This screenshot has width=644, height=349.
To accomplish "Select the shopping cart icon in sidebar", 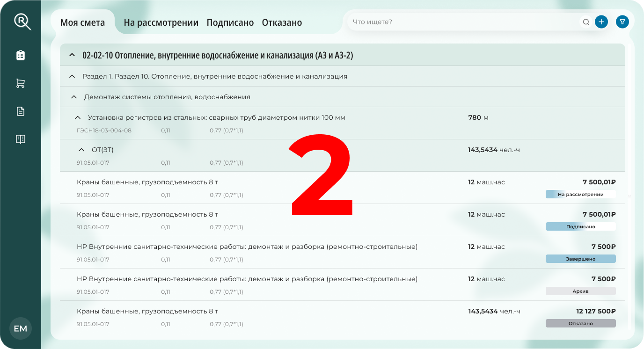I will point(21,83).
